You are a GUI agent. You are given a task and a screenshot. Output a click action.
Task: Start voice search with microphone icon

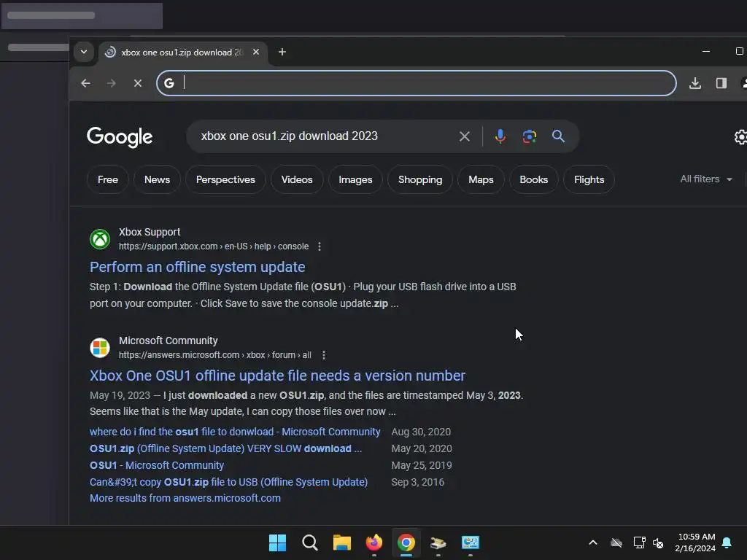500,136
